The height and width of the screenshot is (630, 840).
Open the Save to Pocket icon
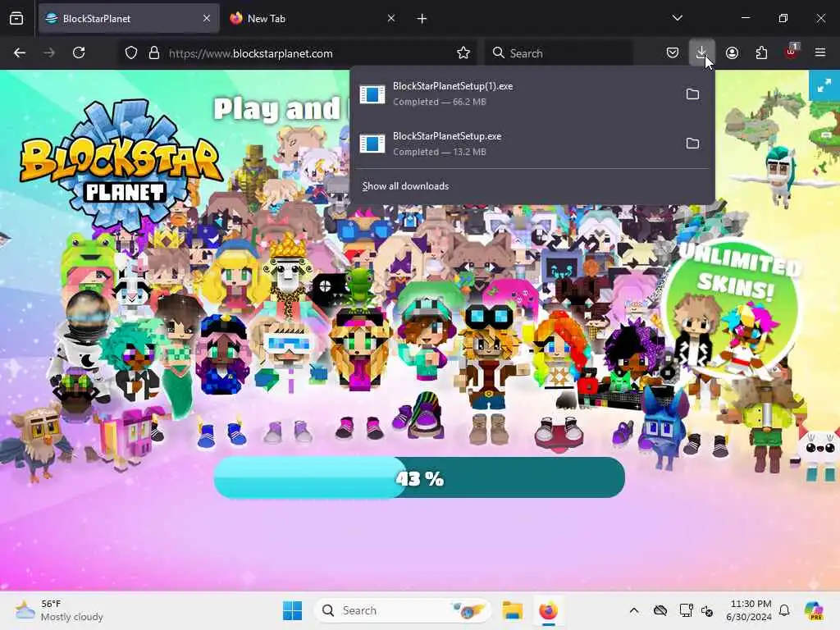click(x=673, y=52)
